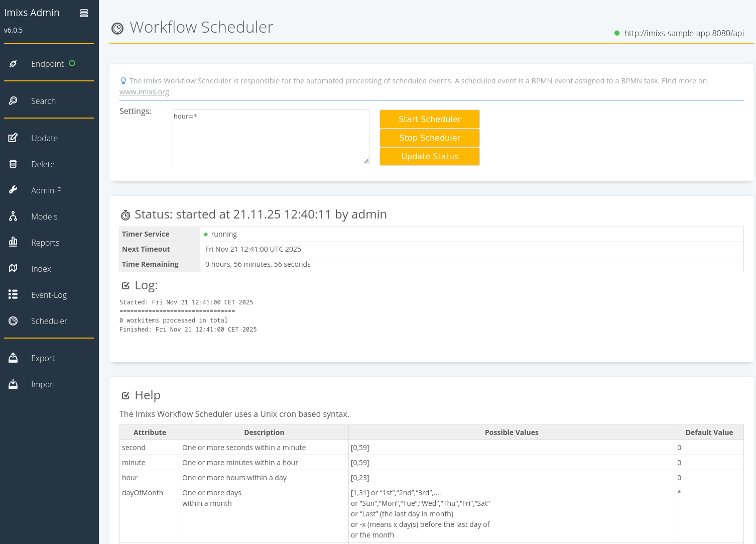Click the Models hierarchy icon
Viewport: 756px width, 544px height.
13,216
